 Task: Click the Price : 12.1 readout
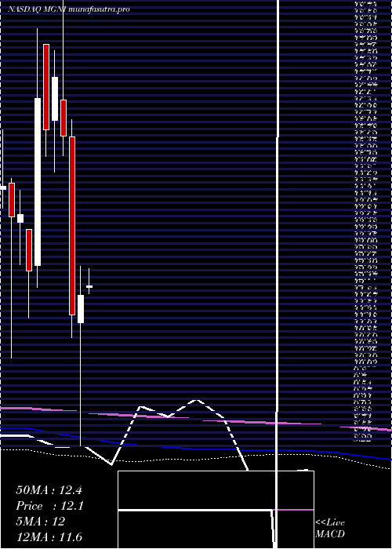pos(49,506)
